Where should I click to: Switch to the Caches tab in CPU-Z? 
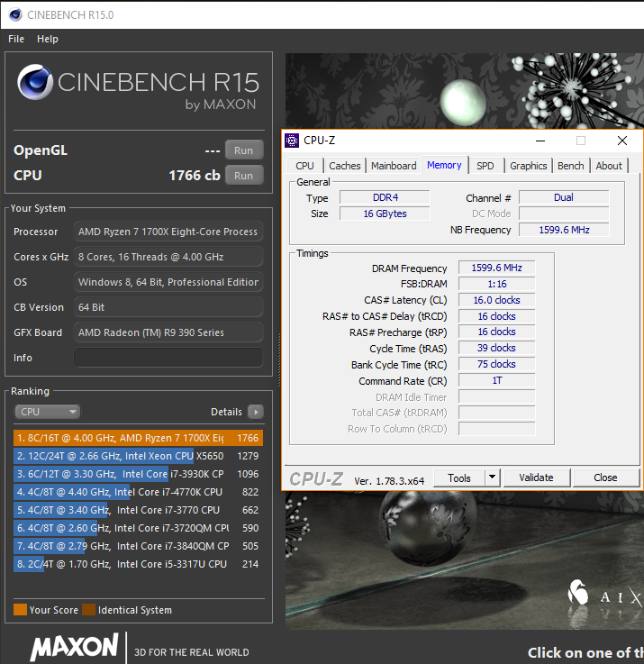(345, 166)
